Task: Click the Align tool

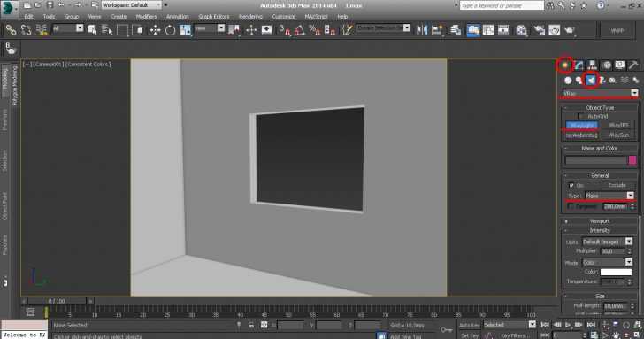Action: [x=437, y=30]
